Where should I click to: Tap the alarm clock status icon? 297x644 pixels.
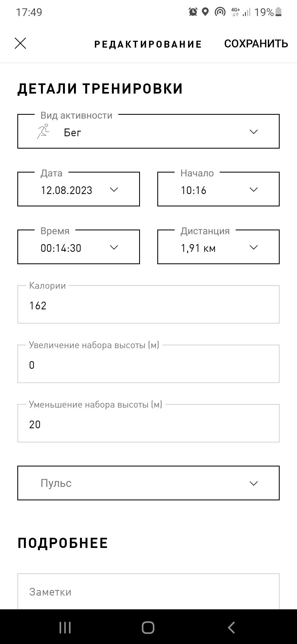(x=193, y=12)
